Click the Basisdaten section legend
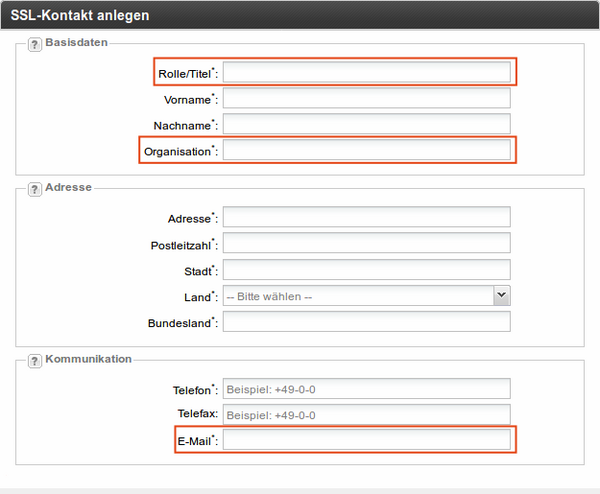This screenshot has width=600, height=494. pos(77,42)
